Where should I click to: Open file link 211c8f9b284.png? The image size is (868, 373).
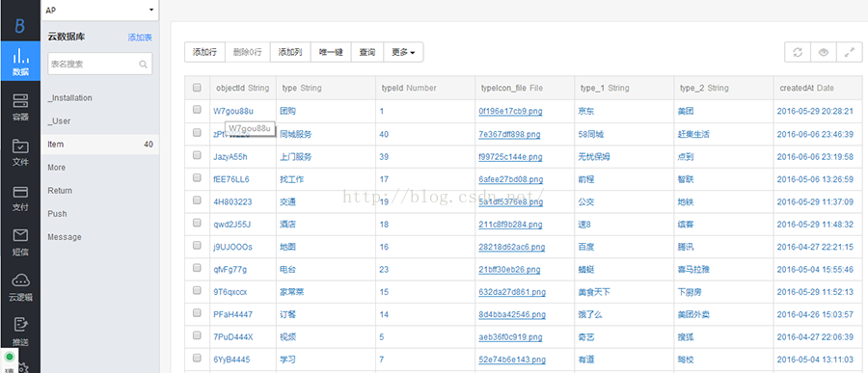(x=510, y=225)
